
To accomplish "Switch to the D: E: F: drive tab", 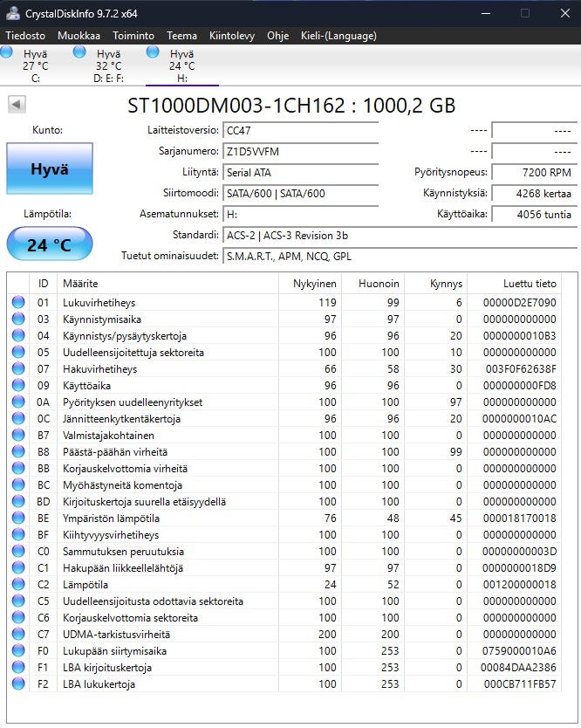I will [108, 65].
